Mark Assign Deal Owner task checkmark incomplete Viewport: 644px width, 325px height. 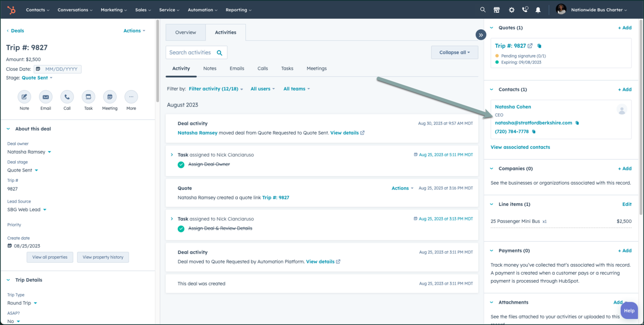pyautogui.click(x=181, y=165)
